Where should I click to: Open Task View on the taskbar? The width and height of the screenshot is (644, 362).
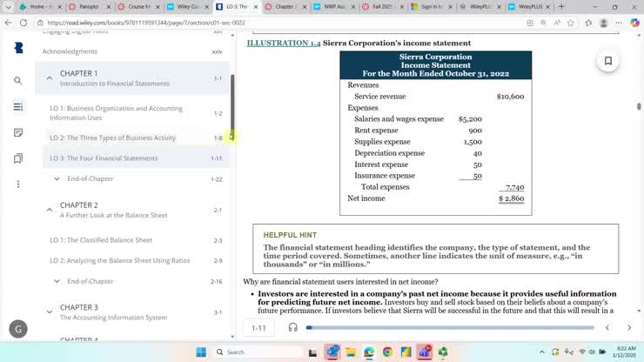312,352
